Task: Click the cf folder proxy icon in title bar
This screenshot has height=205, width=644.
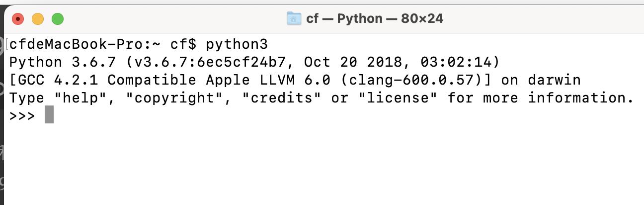Action: tap(294, 19)
